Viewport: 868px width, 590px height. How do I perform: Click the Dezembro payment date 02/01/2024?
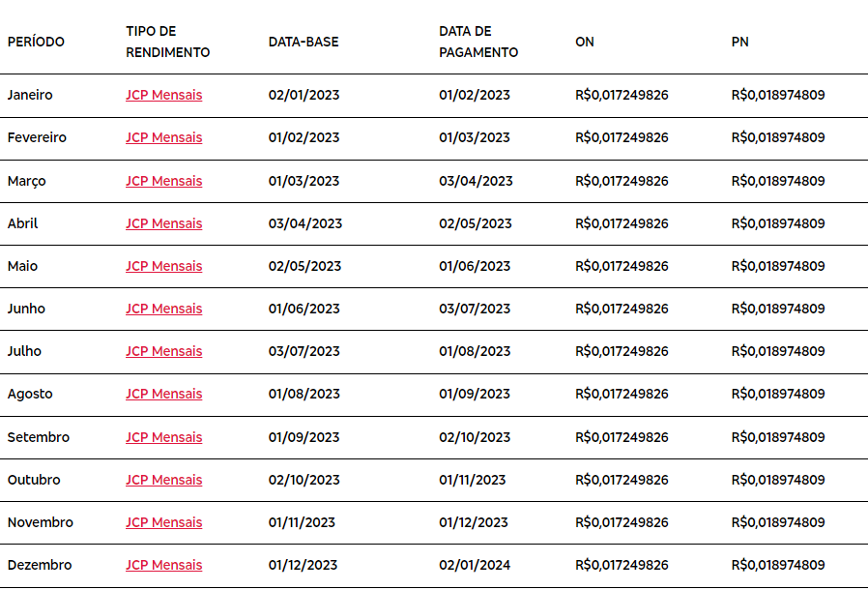click(x=475, y=565)
